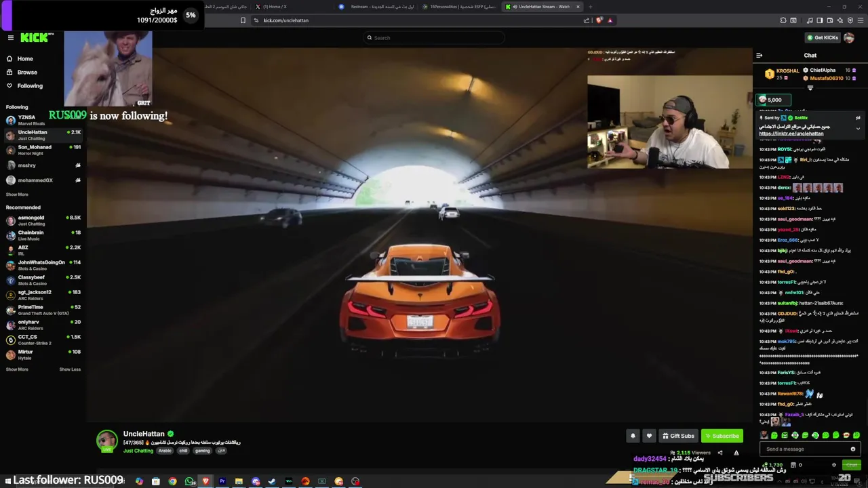The width and height of the screenshot is (868, 488).
Task: Click the Arabic stream tag
Action: point(165,451)
